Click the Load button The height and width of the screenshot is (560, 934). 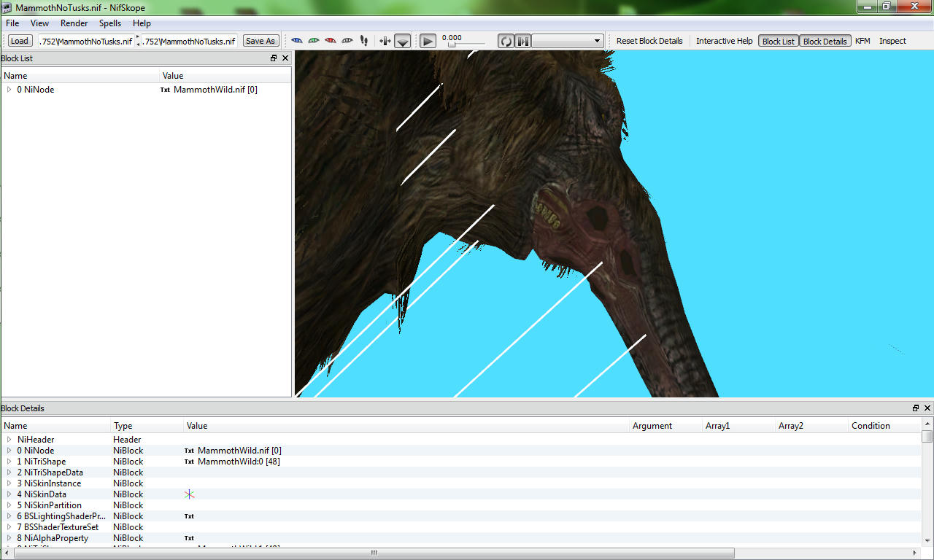point(20,41)
